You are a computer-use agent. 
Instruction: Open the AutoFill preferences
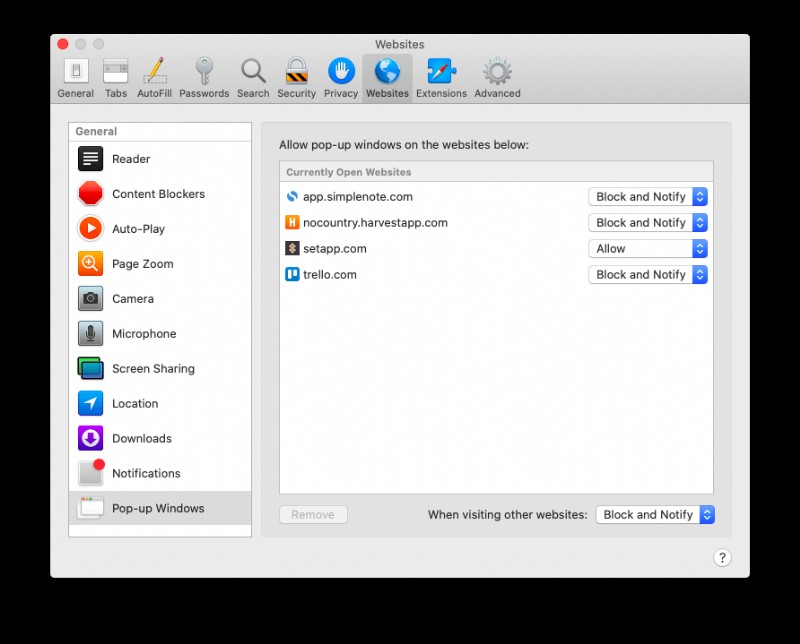[x=154, y=76]
